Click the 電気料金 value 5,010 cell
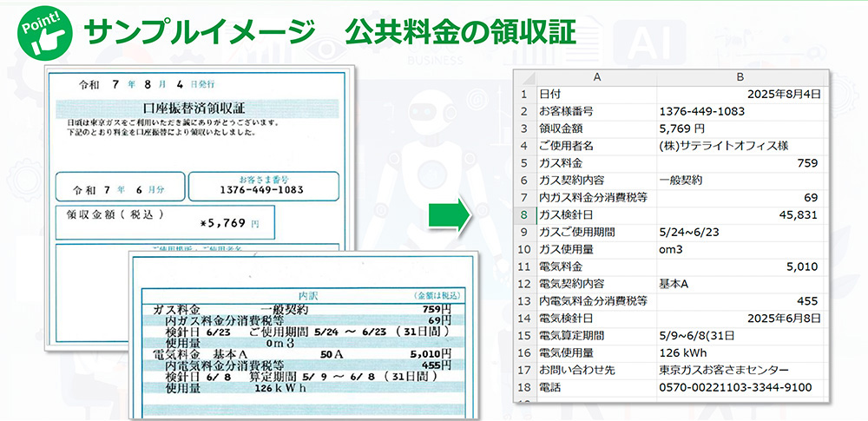 pyautogui.click(x=740, y=266)
